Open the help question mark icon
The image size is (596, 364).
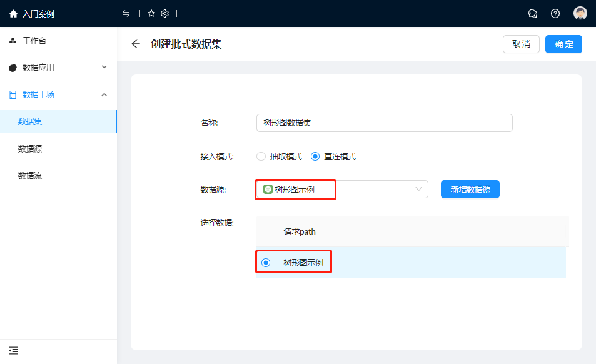coord(555,14)
